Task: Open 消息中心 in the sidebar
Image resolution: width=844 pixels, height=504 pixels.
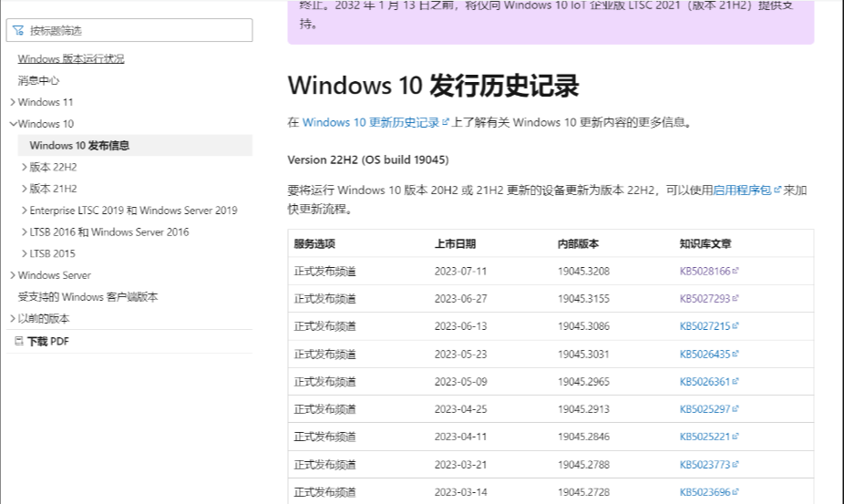Action: (39, 80)
